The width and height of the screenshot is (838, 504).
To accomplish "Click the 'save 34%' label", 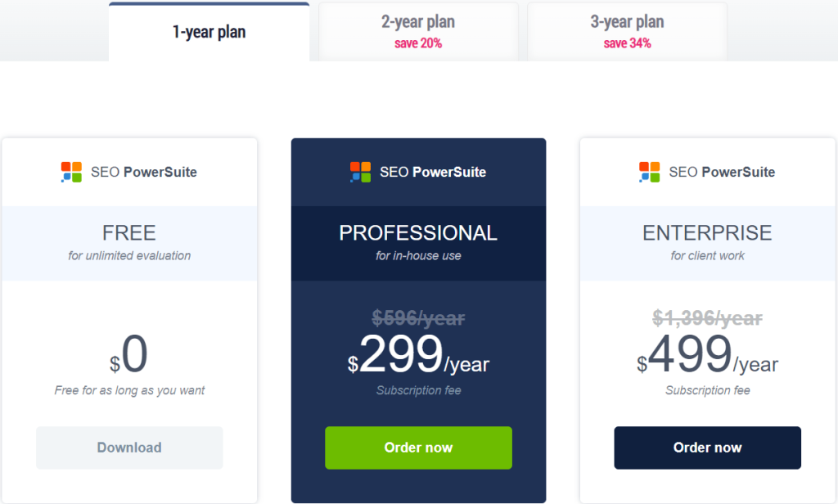I will [x=628, y=43].
